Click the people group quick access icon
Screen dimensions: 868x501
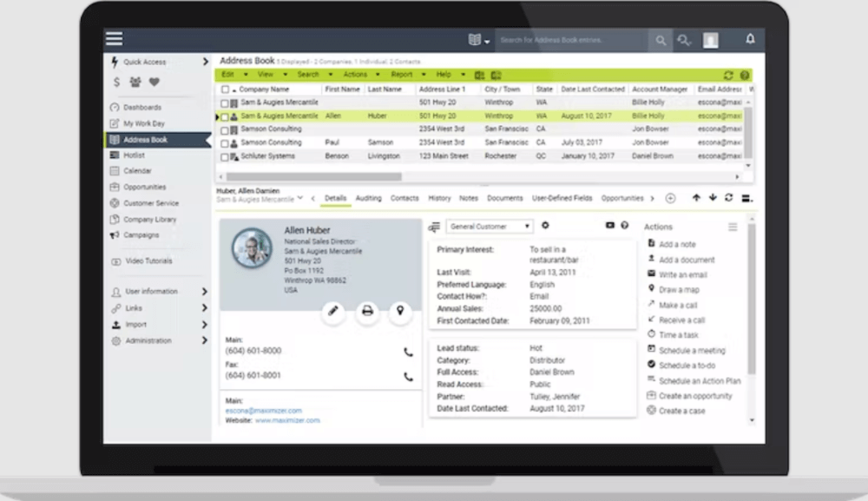point(135,82)
